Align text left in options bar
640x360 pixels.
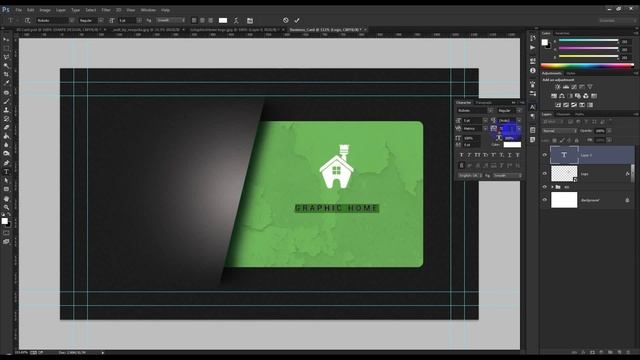(194, 20)
